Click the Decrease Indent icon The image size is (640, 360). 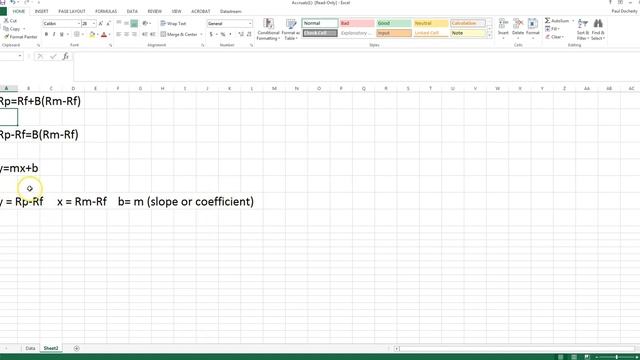pyautogui.click(x=144, y=35)
